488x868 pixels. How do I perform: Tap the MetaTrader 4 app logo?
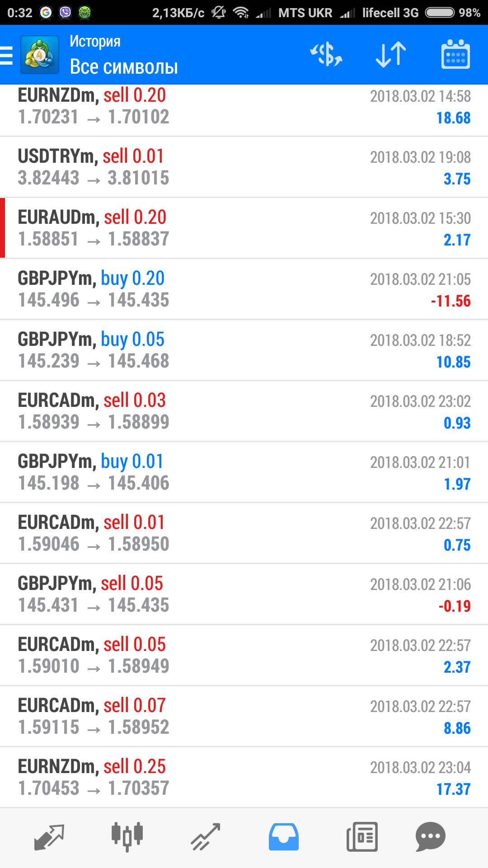pos(40,55)
